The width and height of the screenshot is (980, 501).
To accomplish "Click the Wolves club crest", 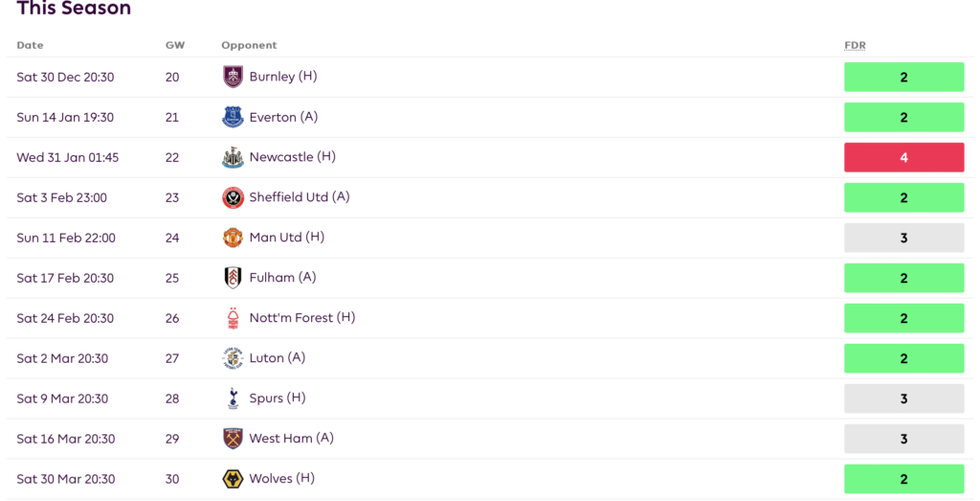I will point(234,479).
